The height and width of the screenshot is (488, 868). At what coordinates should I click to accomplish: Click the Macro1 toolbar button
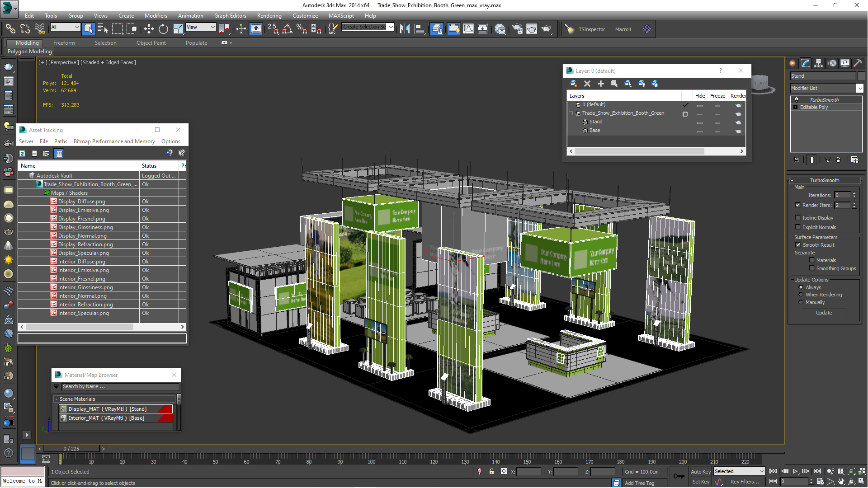coord(623,29)
